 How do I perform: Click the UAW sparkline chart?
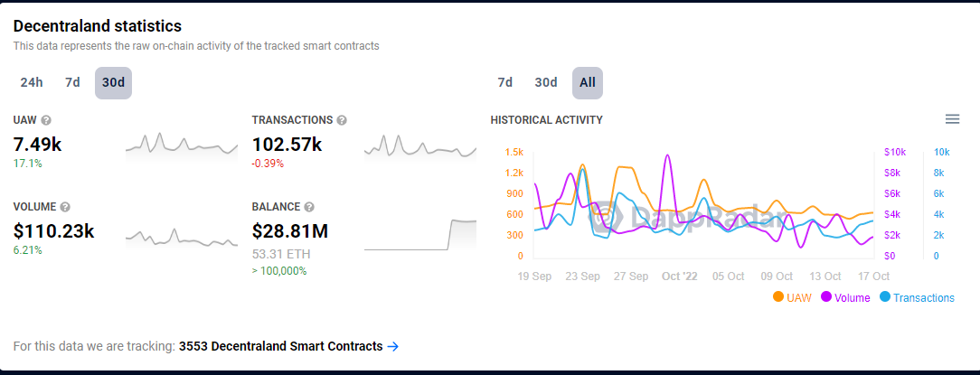click(x=181, y=145)
